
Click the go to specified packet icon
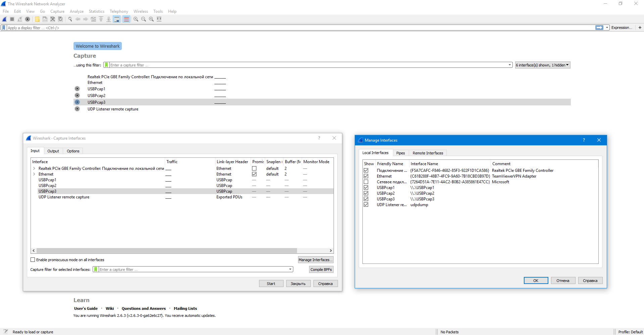(93, 19)
